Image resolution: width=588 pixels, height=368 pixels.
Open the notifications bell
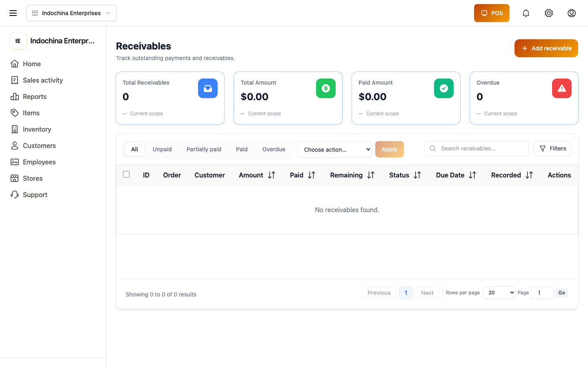coord(526,13)
